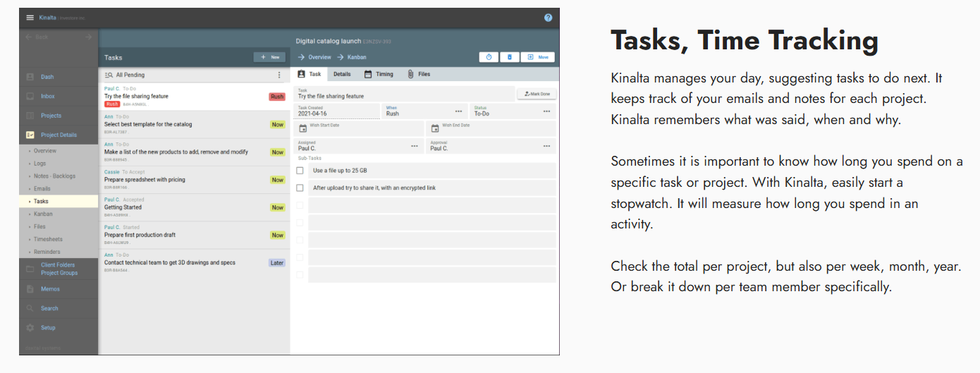This screenshot has width=980, height=373.
Task: Open the Projects sidebar icon
Action: (x=30, y=116)
